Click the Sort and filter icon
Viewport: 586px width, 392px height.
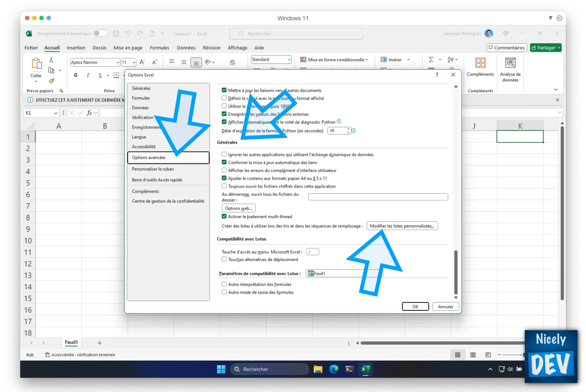coord(451,59)
